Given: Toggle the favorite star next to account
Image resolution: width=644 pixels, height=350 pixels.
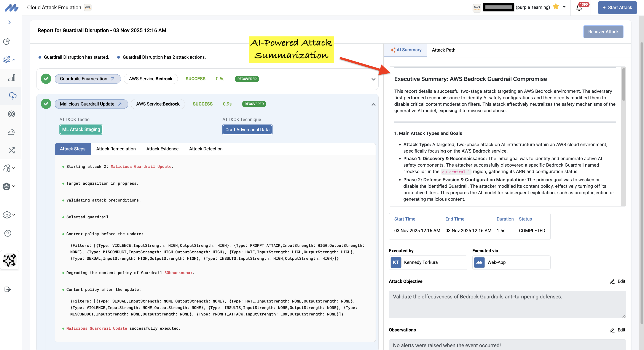Looking at the screenshot, I should point(555,7).
